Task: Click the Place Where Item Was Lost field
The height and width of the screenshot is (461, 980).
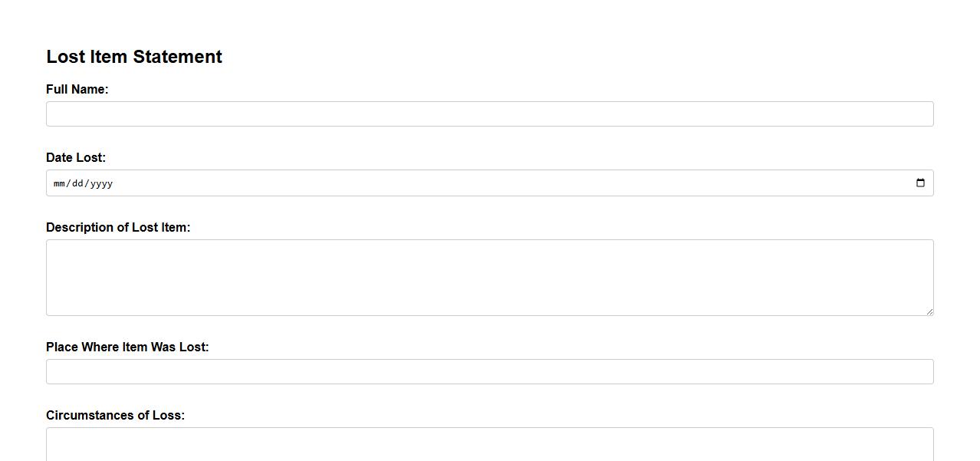Action: tap(489, 372)
